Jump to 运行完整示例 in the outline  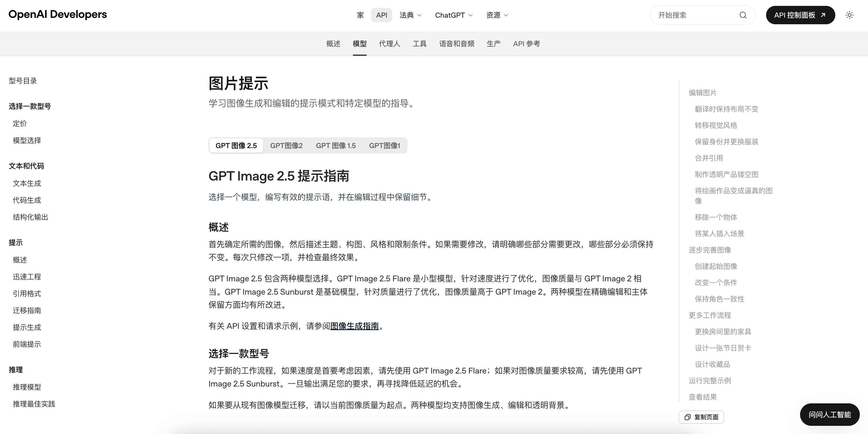click(710, 381)
